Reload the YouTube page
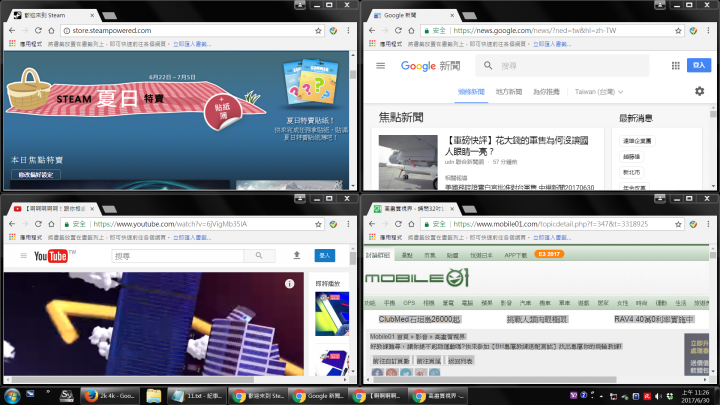 38,224
